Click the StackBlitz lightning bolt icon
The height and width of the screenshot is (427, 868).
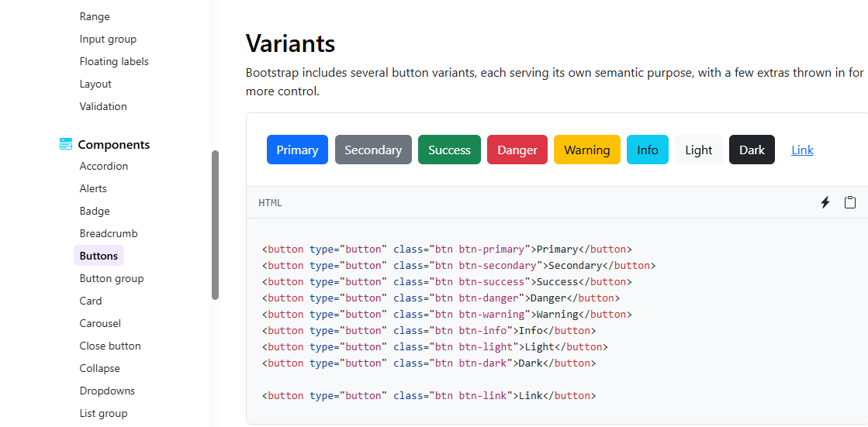(x=825, y=202)
